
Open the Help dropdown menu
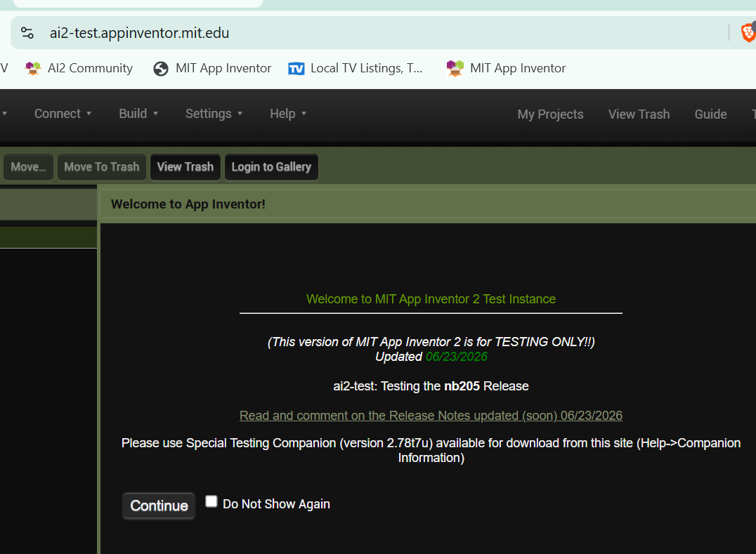pyautogui.click(x=288, y=114)
